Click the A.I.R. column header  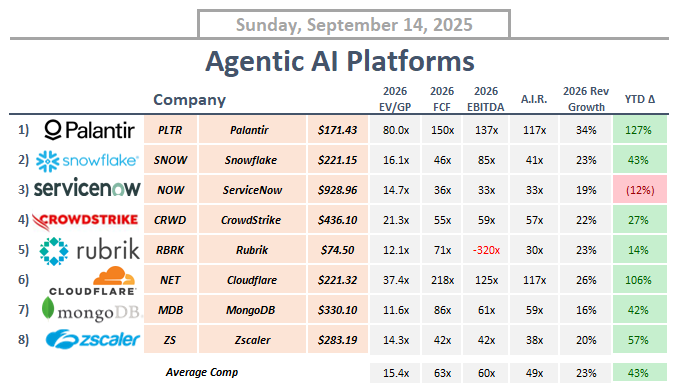534,99
